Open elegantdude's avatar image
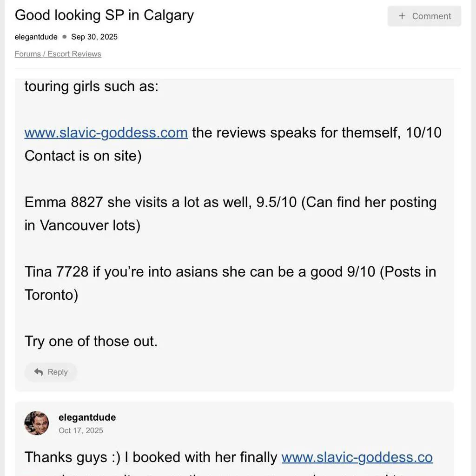Screen dimensions: 476x476 click(x=36, y=423)
